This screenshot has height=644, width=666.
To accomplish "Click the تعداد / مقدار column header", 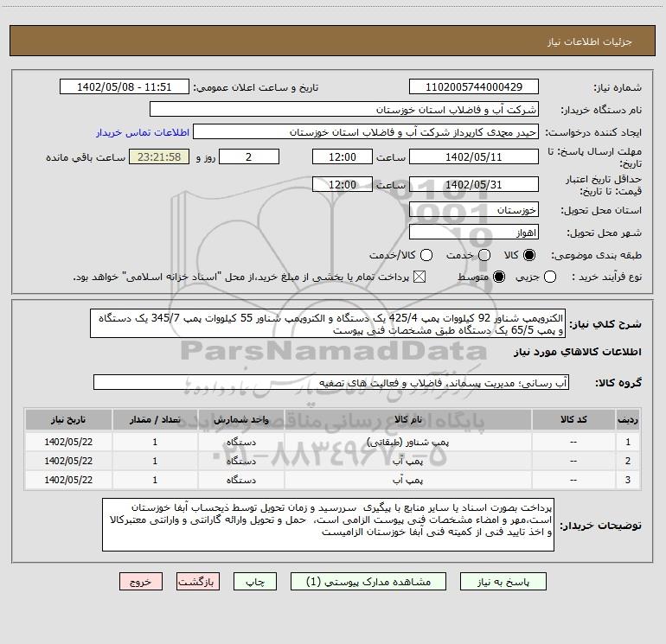I will coord(155,419).
